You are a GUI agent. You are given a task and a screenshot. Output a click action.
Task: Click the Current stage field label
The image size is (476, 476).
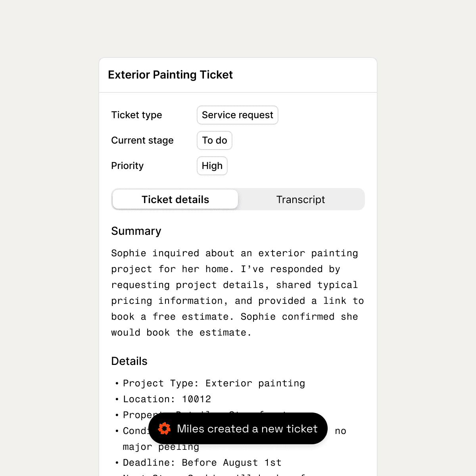click(142, 140)
